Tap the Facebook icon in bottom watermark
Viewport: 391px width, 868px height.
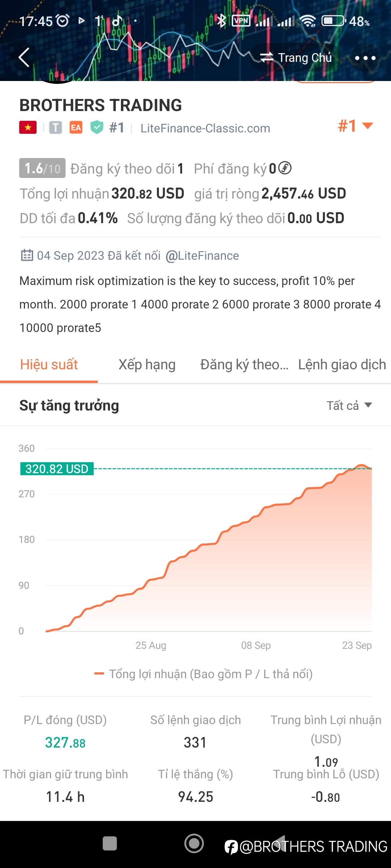click(x=231, y=847)
